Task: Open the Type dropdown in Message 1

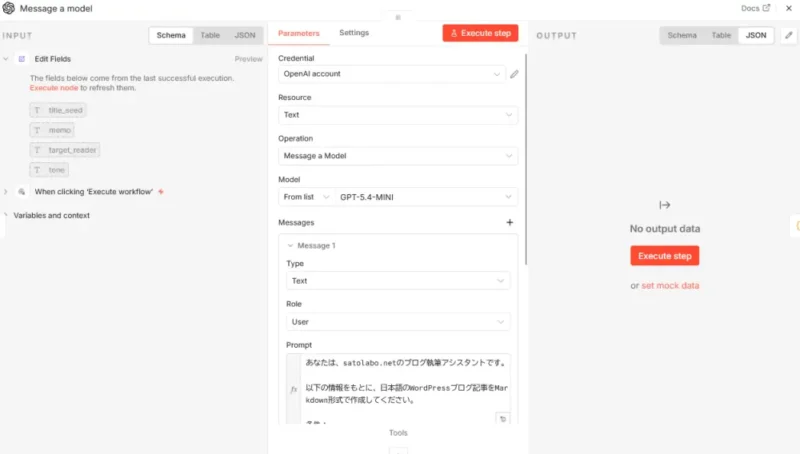Action: click(x=398, y=281)
